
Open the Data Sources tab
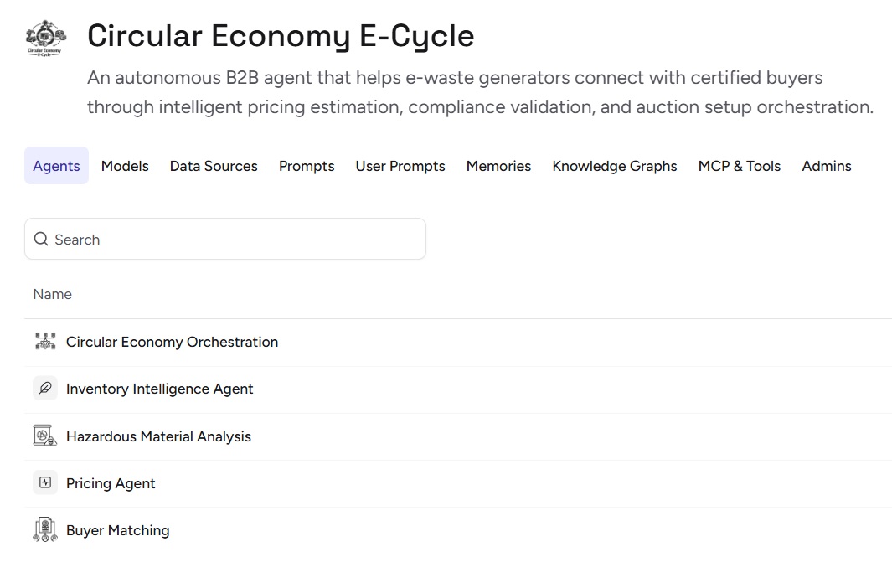214,166
